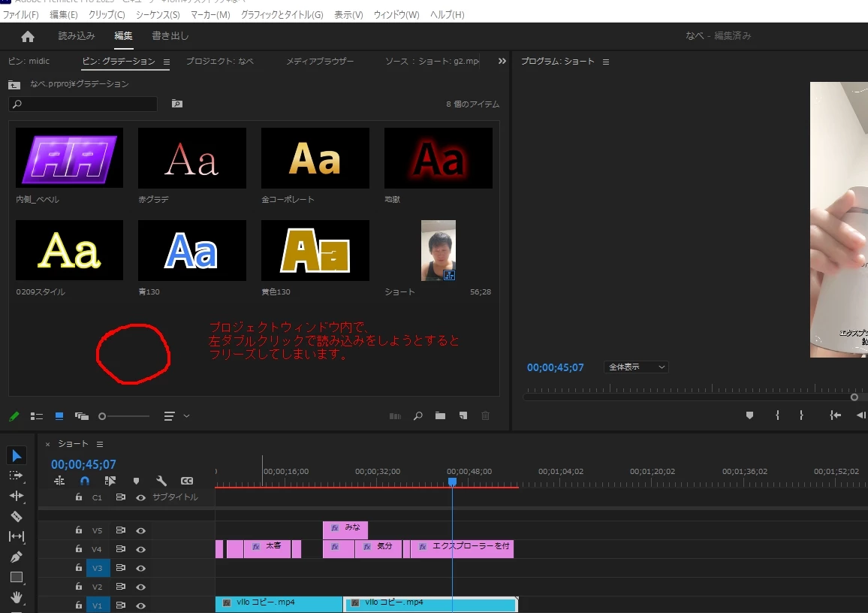Image resolution: width=868 pixels, height=613 pixels.
Task: Select the Selection tool arrow
Action: point(16,456)
